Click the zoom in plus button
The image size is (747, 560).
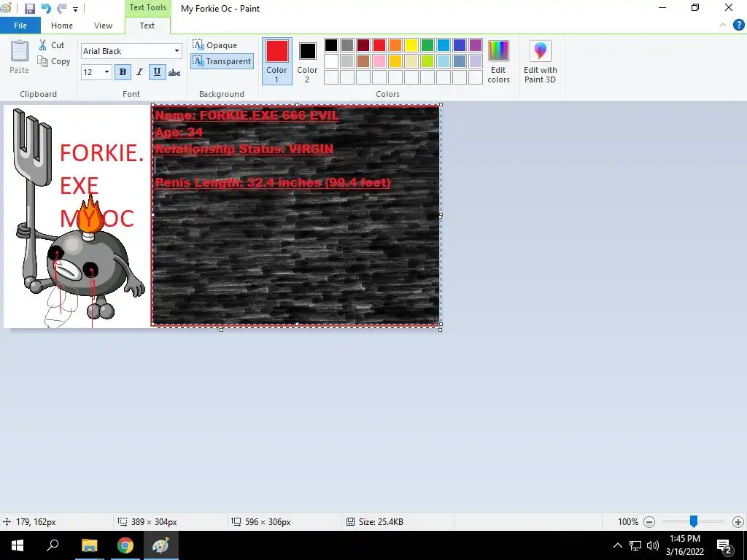738,522
